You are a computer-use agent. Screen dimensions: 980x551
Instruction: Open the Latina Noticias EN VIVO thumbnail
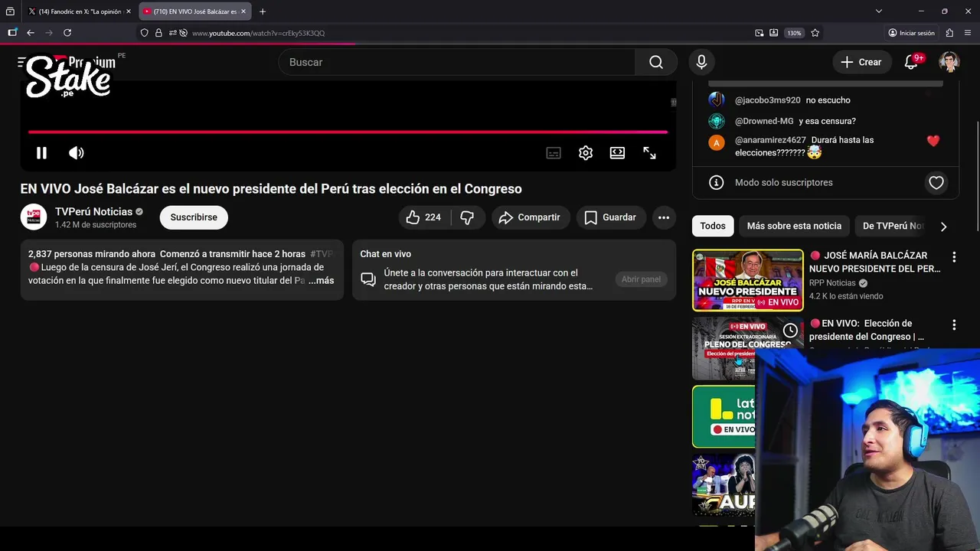(x=724, y=417)
